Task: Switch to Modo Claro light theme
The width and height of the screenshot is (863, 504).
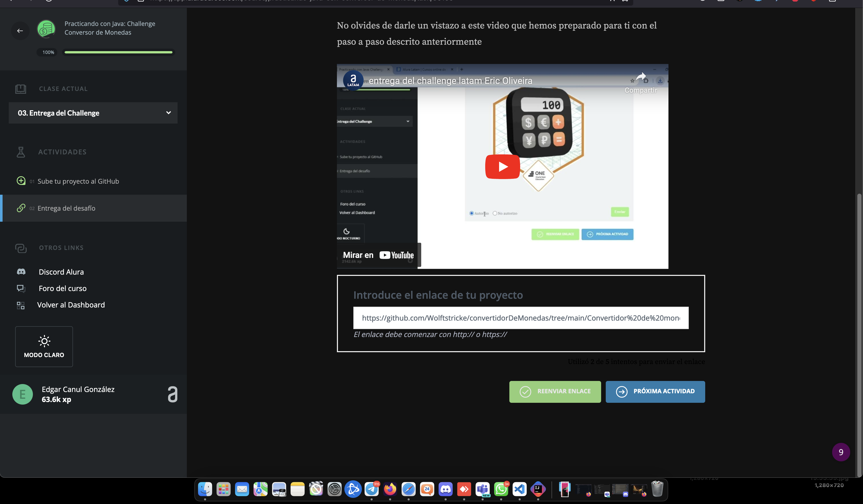Action: point(44,347)
